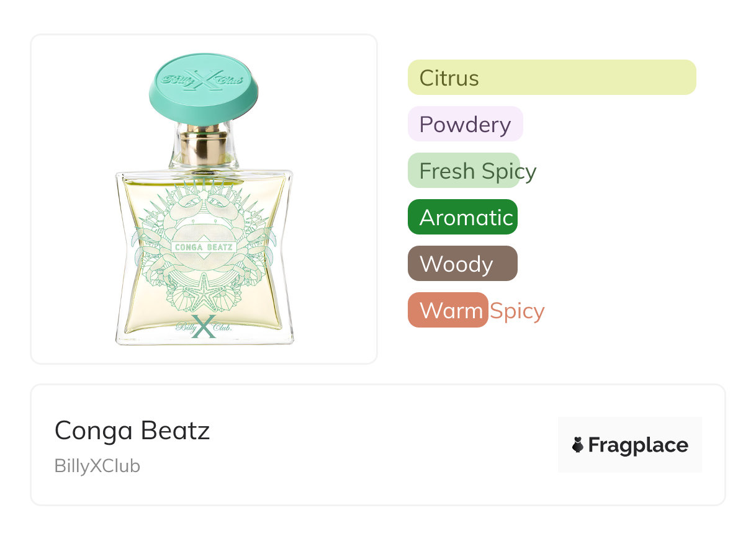Click the Fragplace wordmark text

pos(638,445)
